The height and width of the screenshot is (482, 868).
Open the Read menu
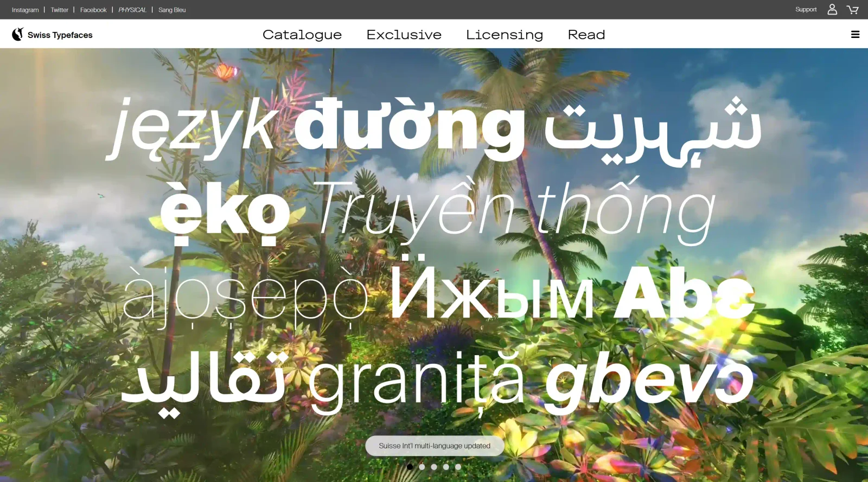pyautogui.click(x=586, y=35)
